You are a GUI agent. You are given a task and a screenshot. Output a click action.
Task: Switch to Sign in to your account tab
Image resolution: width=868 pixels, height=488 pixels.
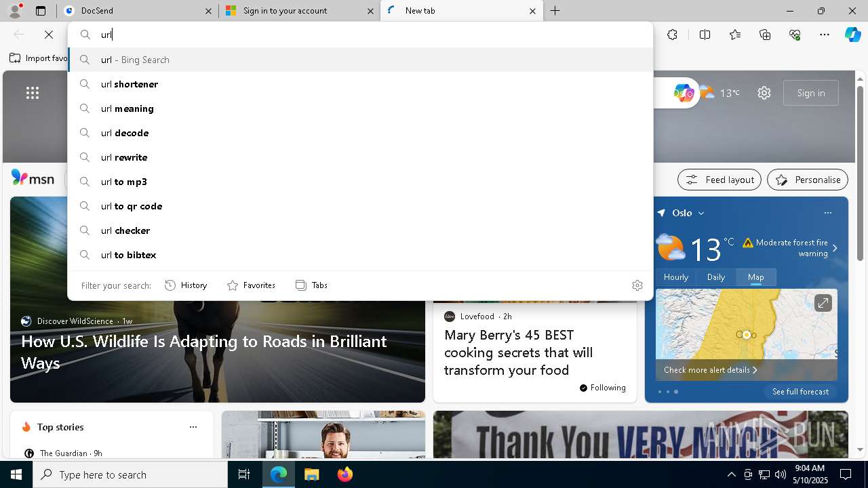click(x=298, y=11)
